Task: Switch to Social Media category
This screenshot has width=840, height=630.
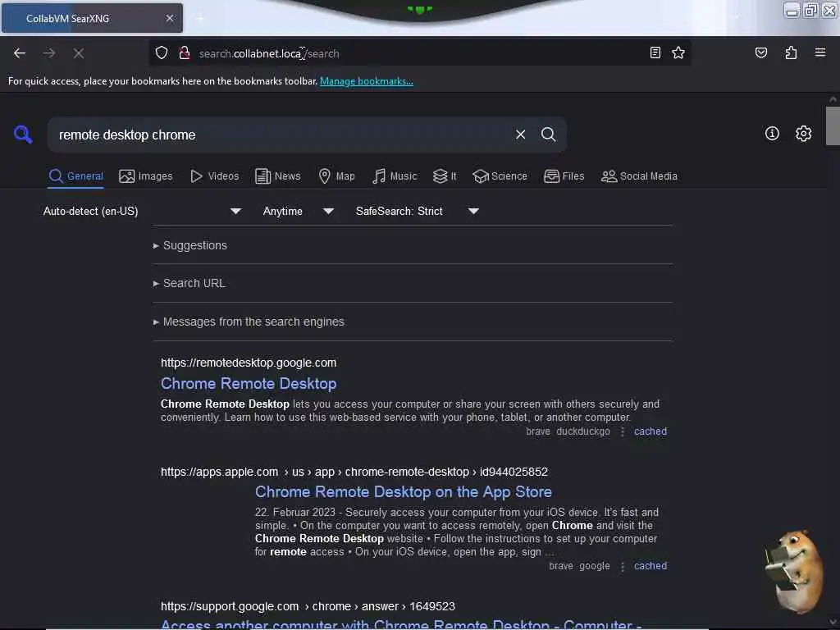Action: pyautogui.click(x=639, y=176)
